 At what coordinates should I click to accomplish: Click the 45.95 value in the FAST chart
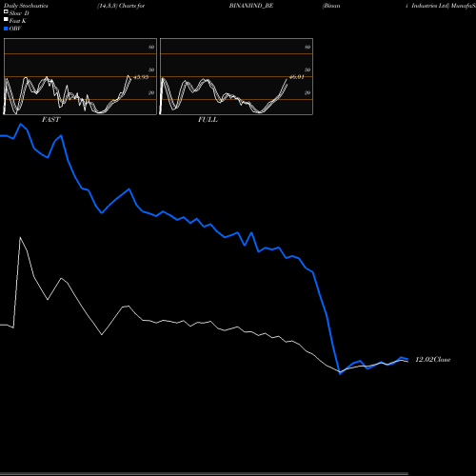tap(141, 77)
